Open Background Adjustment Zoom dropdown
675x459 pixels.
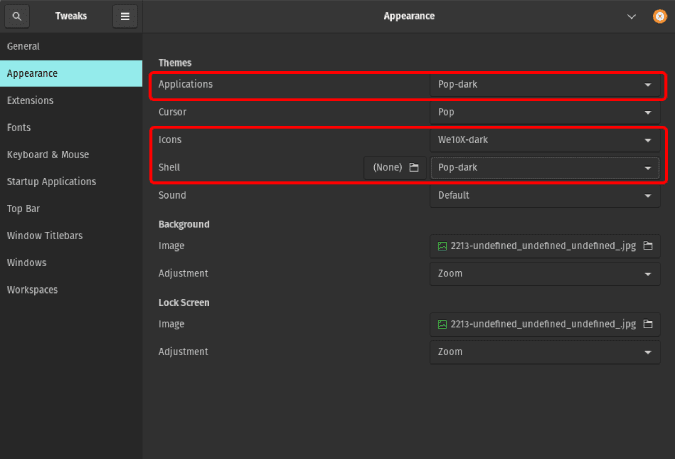click(x=545, y=274)
